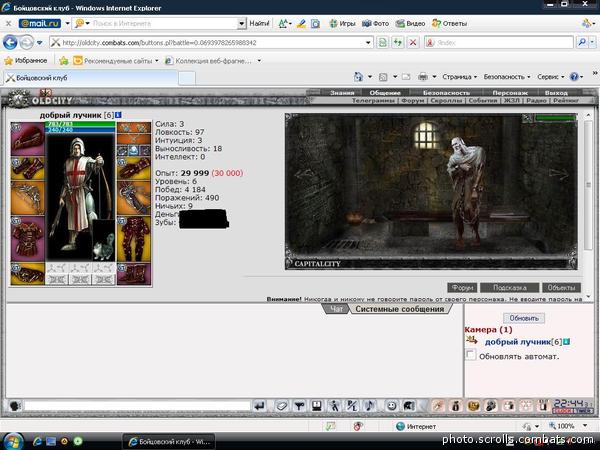Click the Найти! search button
Viewport: 600px width, 450px height.
(x=259, y=23)
